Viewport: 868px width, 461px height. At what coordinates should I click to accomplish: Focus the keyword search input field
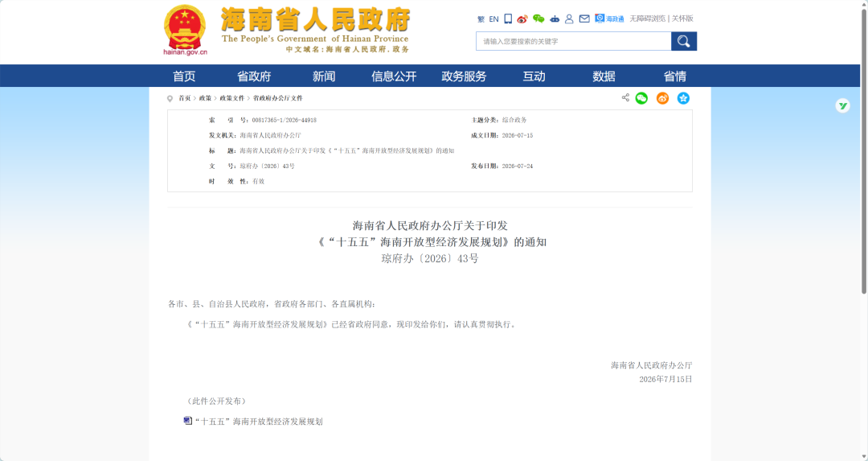[x=574, y=41]
